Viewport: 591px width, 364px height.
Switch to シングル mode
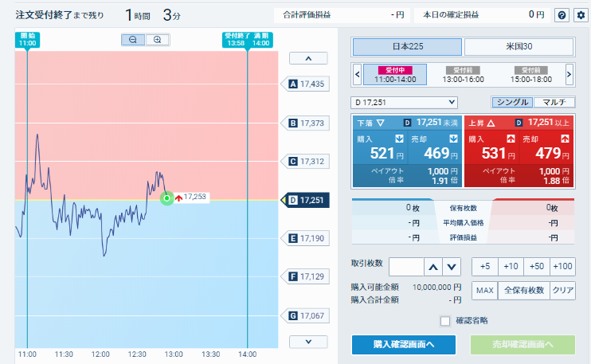[x=511, y=102]
